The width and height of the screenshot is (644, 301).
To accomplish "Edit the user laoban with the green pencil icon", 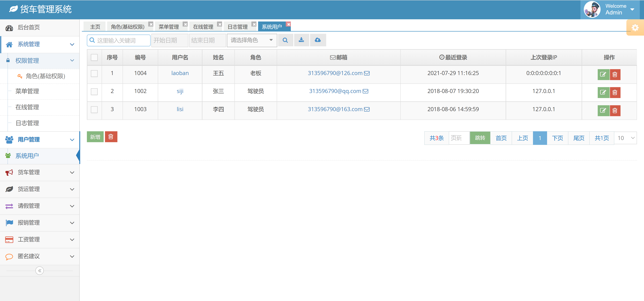I will click(604, 74).
